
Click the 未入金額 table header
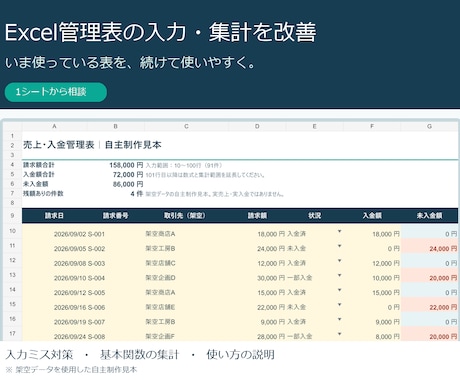pos(429,216)
